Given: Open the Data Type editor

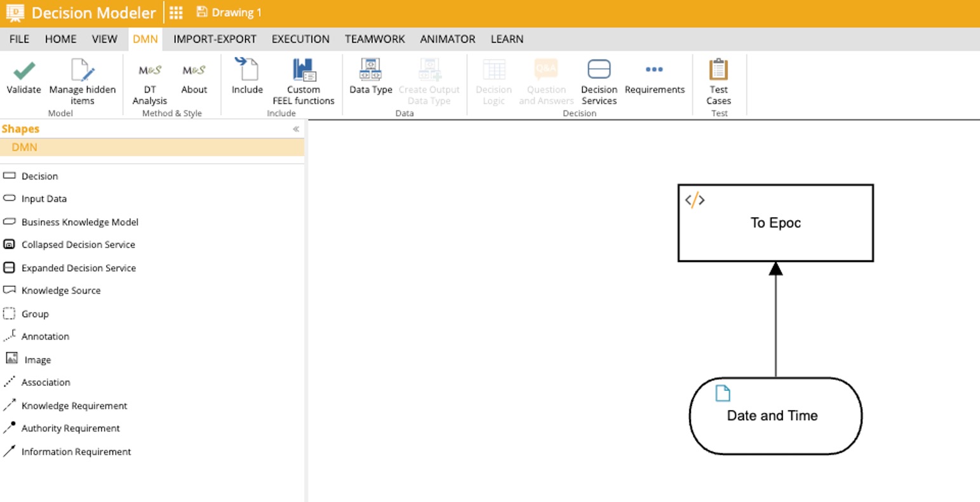Looking at the screenshot, I should [370, 70].
